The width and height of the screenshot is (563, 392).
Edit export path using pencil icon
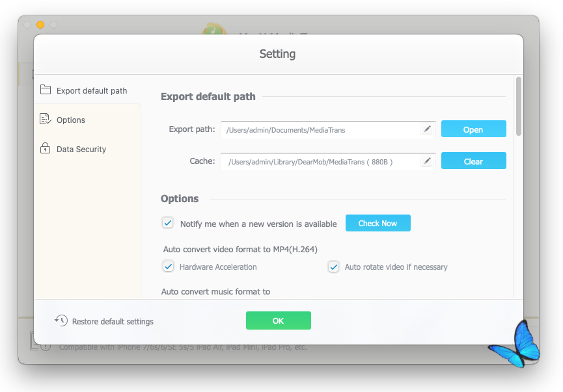pos(427,129)
